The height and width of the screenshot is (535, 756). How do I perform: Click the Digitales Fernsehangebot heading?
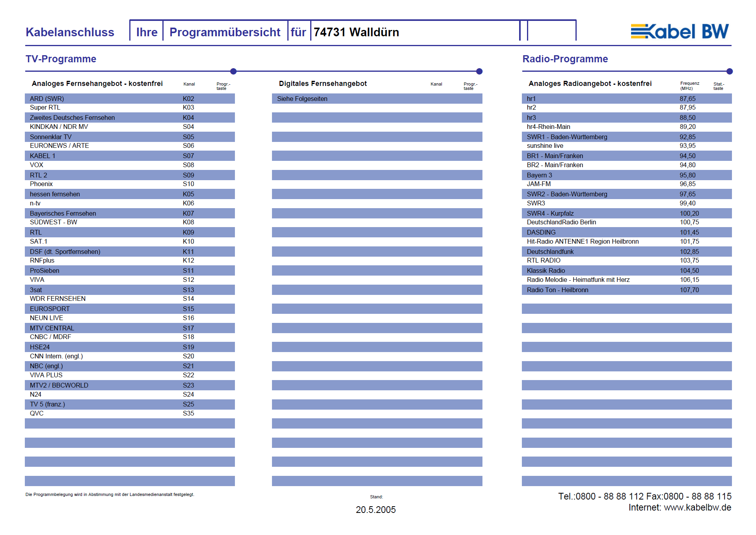pyautogui.click(x=322, y=84)
